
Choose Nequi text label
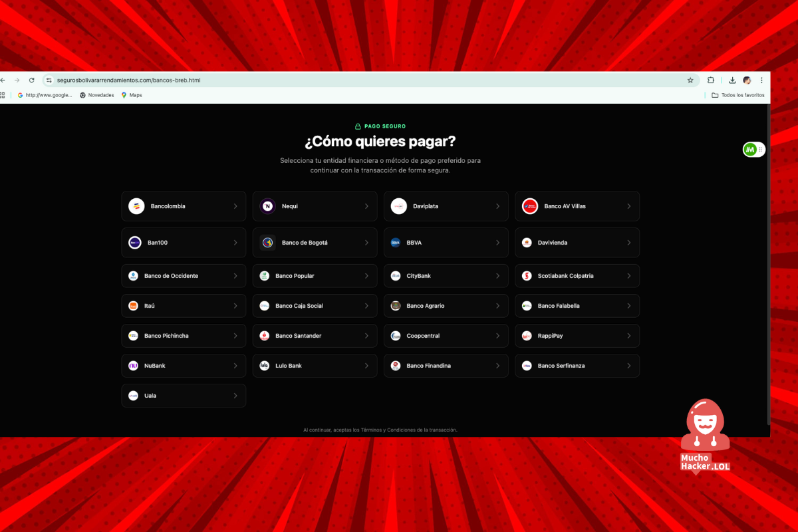[x=290, y=206]
